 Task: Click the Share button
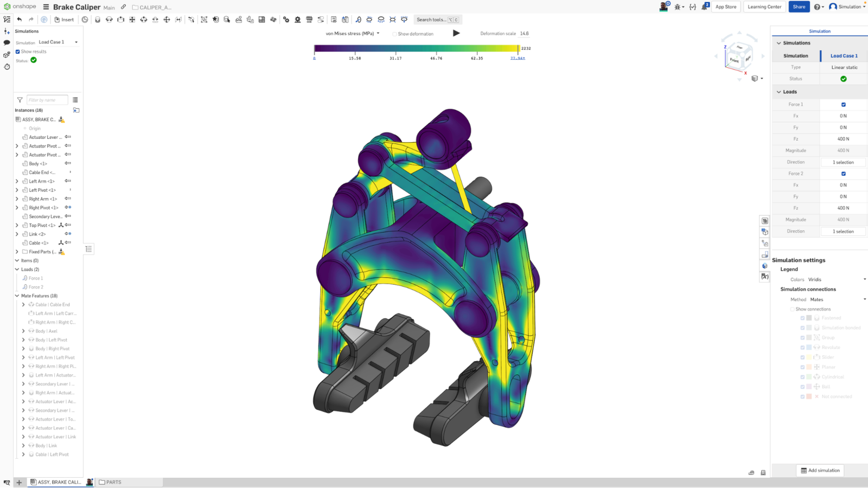click(799, 7)
